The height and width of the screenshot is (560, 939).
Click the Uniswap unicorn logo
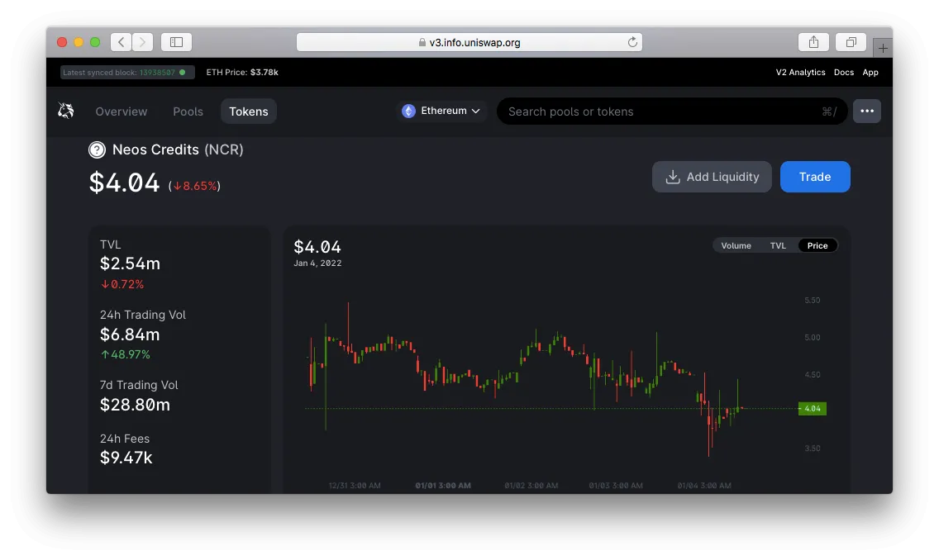coord(66,111)
